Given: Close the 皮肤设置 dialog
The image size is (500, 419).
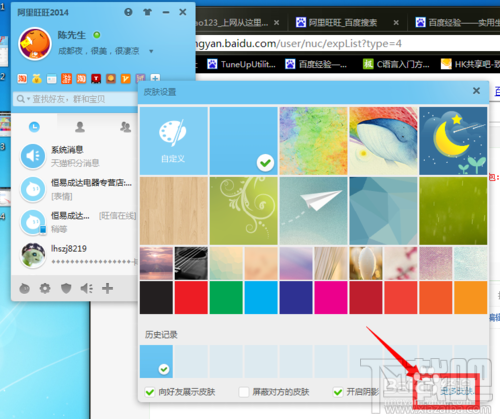Looking at the screenshot, I should pyautogui.click(x=476, y=91).
